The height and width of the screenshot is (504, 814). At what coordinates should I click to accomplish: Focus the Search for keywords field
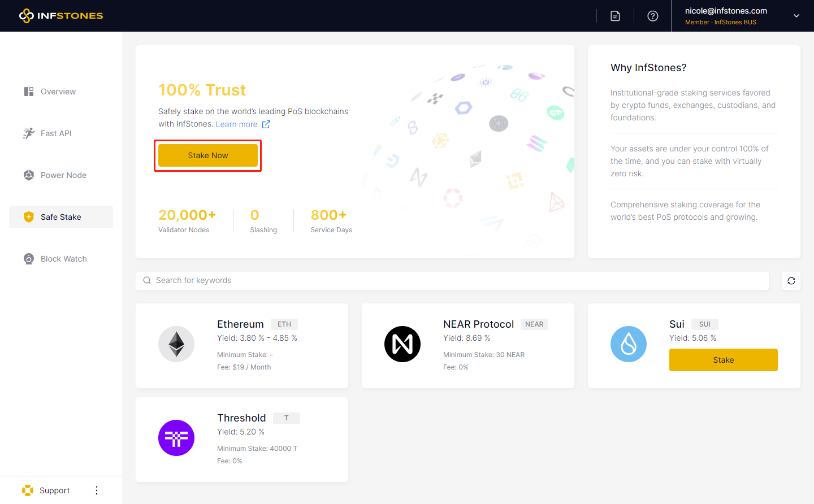(x=452, y=281)
